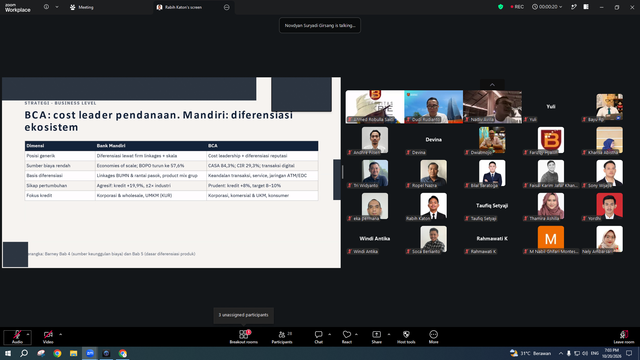Collapse gallery with the up chevron
This screenshot has width=640, height=360.
[x=492, y=84]
